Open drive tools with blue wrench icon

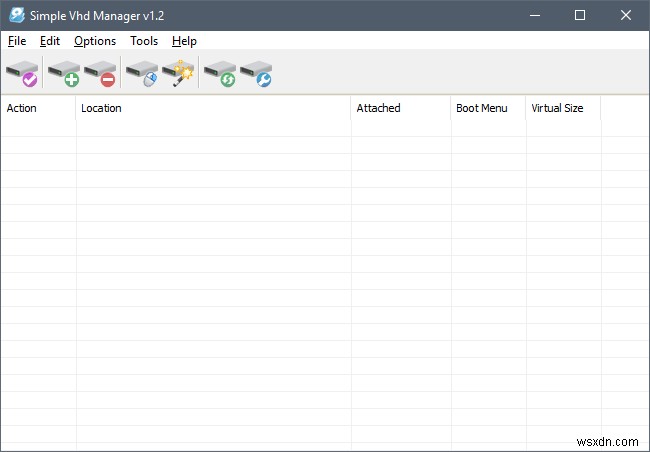pyautogui.click(x=256, y=73)
